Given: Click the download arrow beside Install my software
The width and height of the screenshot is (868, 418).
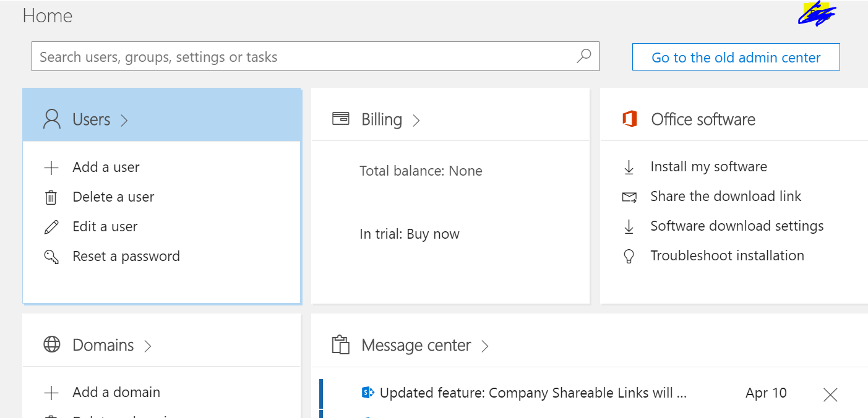Looking at the screenshot, I should [629, 167].
